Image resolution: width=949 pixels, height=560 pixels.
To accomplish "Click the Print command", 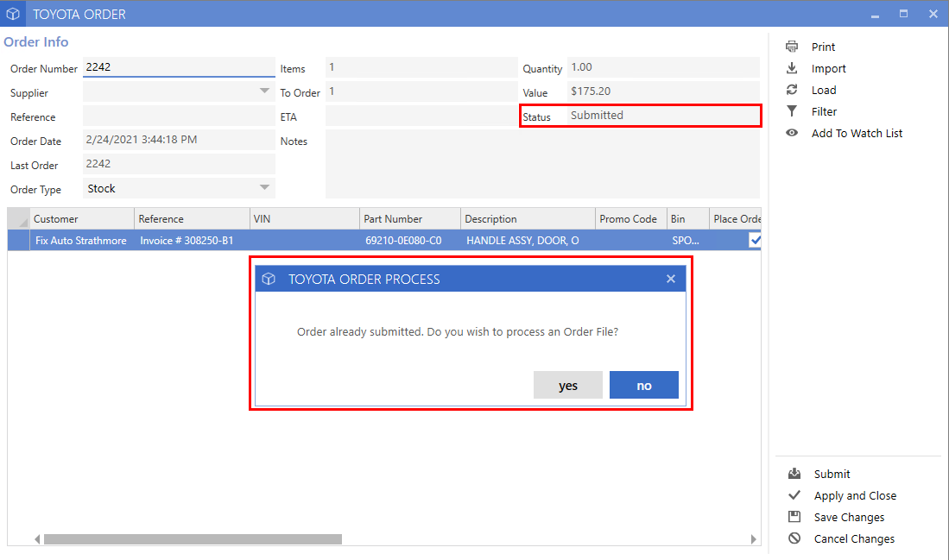I will tap(823, 47).
